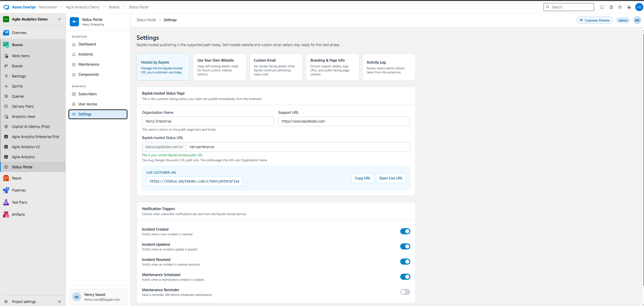This screenshot has width=644, height=306.
Task: Open Pipelines from the sidebar
Action: pos(19,190)
